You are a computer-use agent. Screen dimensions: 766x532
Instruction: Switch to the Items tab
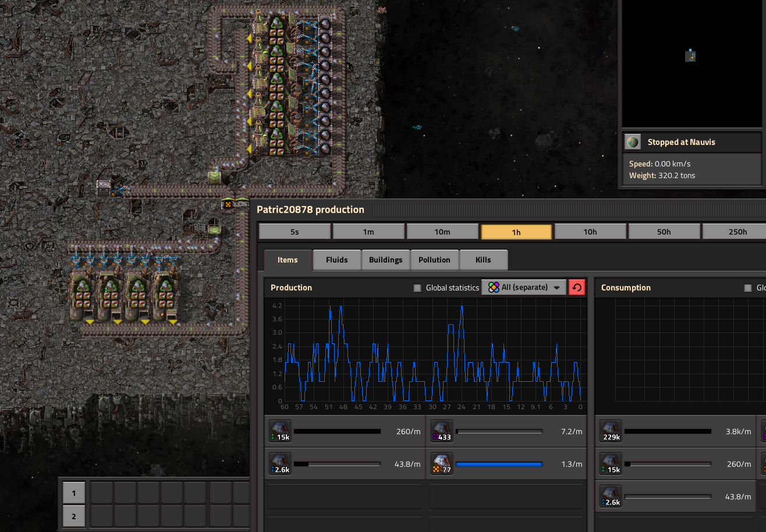[x=288, y=260]
